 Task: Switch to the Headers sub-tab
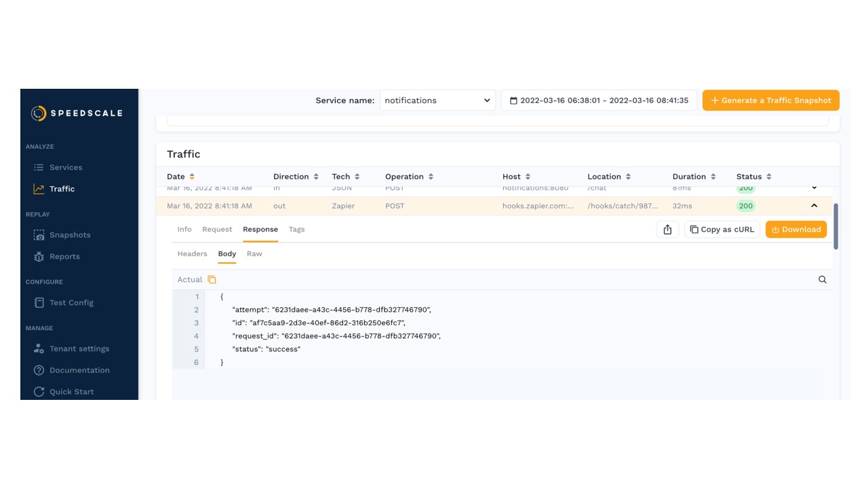pos(192,254)
